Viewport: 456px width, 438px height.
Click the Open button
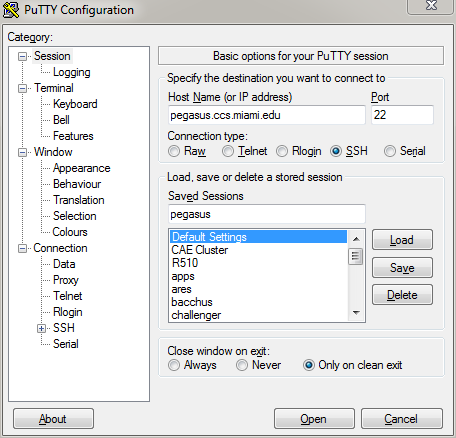pos(314,419)
